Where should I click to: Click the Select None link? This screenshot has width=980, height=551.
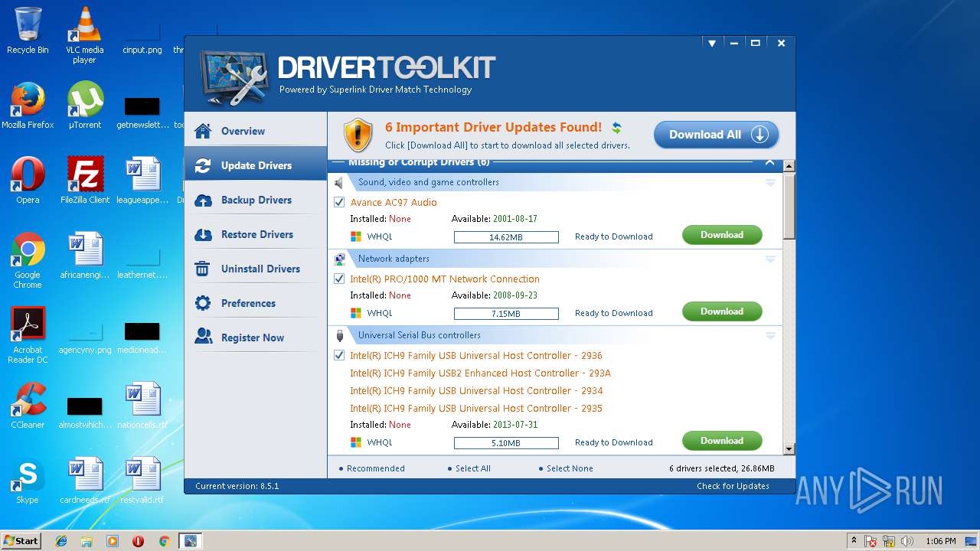point(570,468)
